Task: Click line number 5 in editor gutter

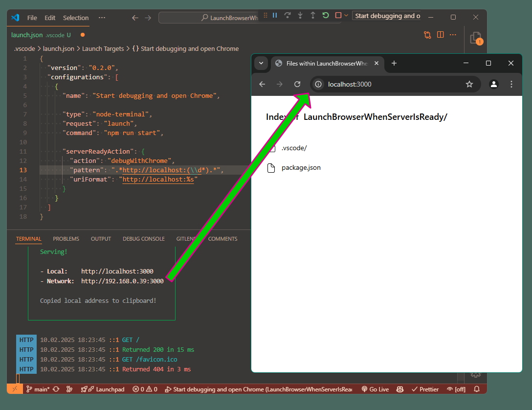Action: coord(25,96)
